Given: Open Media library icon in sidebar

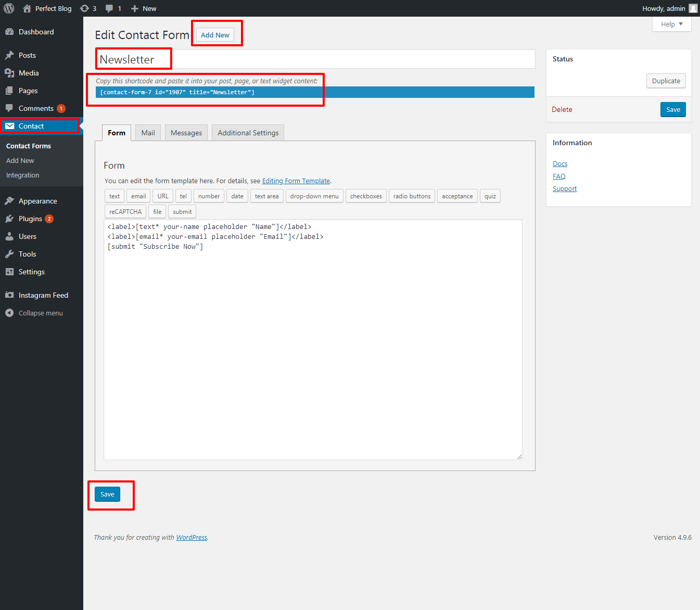Looking at the screenshot, I should point(9,73).
